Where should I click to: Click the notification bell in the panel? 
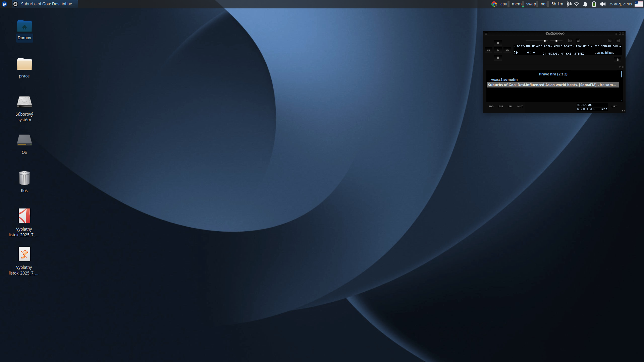585,4
